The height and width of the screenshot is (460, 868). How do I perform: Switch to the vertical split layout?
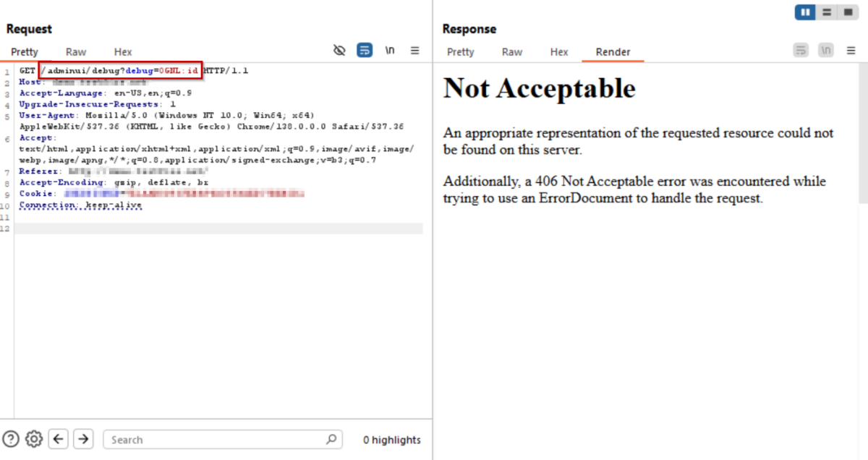[x=804, y=12]
